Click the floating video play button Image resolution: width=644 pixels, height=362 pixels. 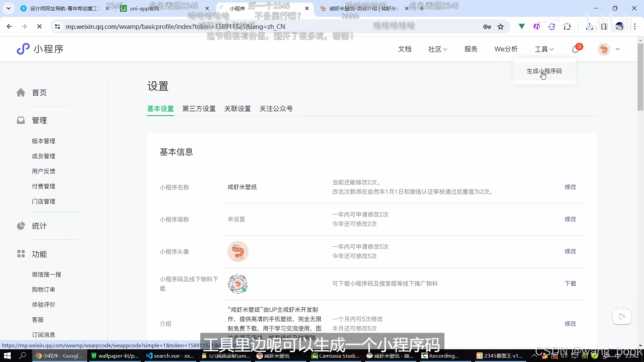pyautogui.click(x=622, y=316)
